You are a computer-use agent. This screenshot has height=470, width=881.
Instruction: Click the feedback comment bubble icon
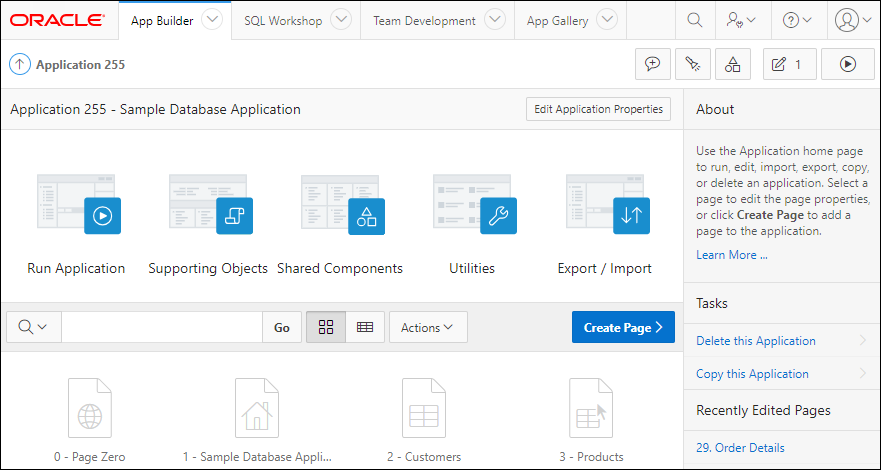pyautogui.click(x=653, y=64)
